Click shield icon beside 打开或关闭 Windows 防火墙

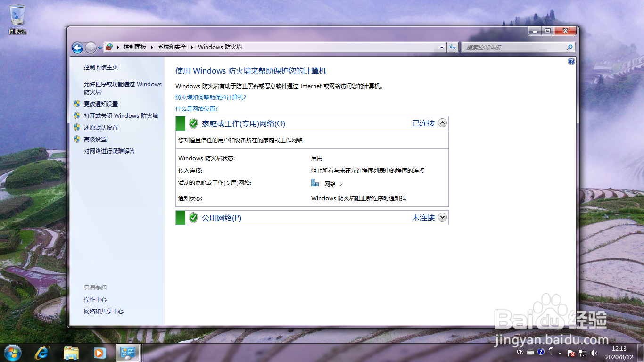coord(77,115)
